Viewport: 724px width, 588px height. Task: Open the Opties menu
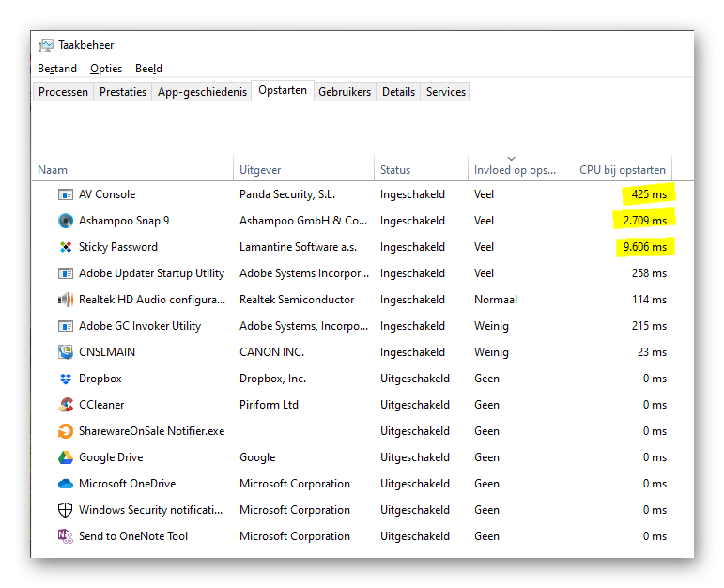(x=106, y=69)
